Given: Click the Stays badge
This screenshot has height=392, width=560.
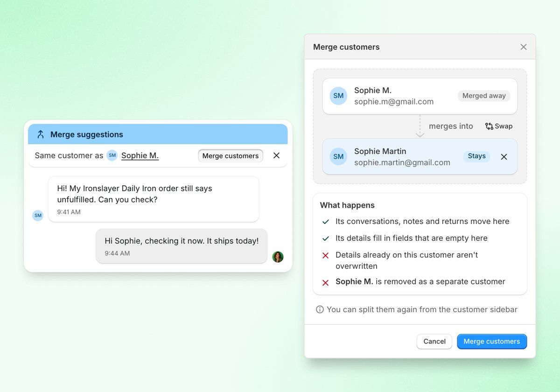Looking at the screenshot, I should (476, 156).
